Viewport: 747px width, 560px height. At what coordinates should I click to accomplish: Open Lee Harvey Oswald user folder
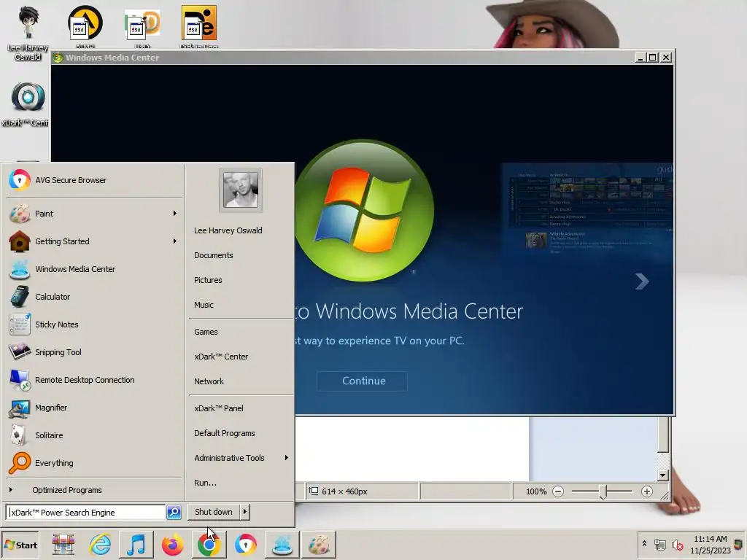(x=228, y=230)
